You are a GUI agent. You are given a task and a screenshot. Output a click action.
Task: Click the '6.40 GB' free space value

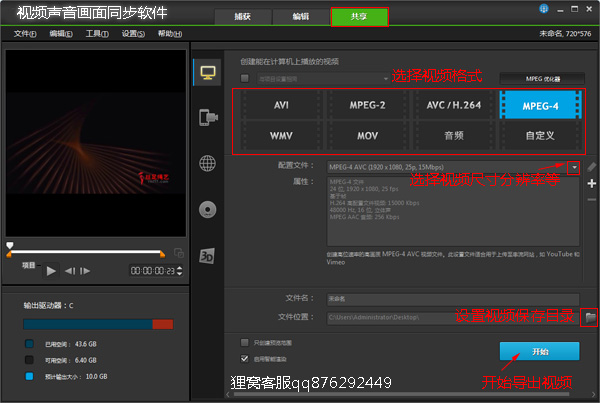(x=86, y=360)
